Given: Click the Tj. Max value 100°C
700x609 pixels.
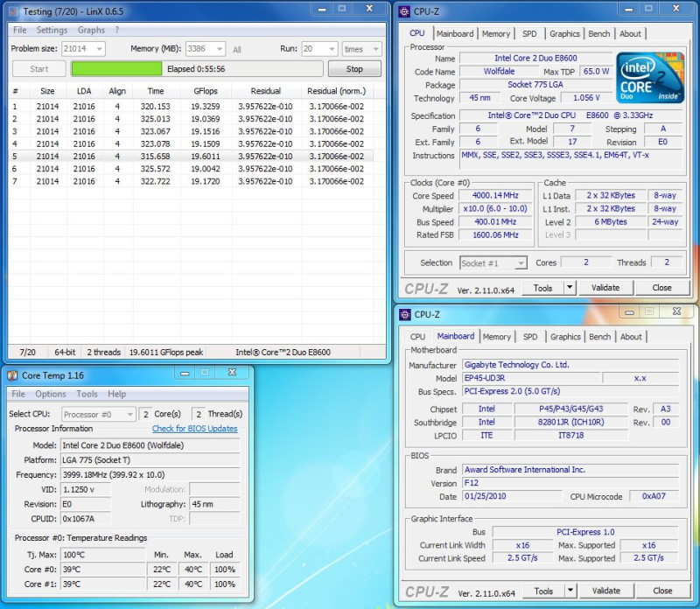Looking at the screenshot, I should click(103, 555).
